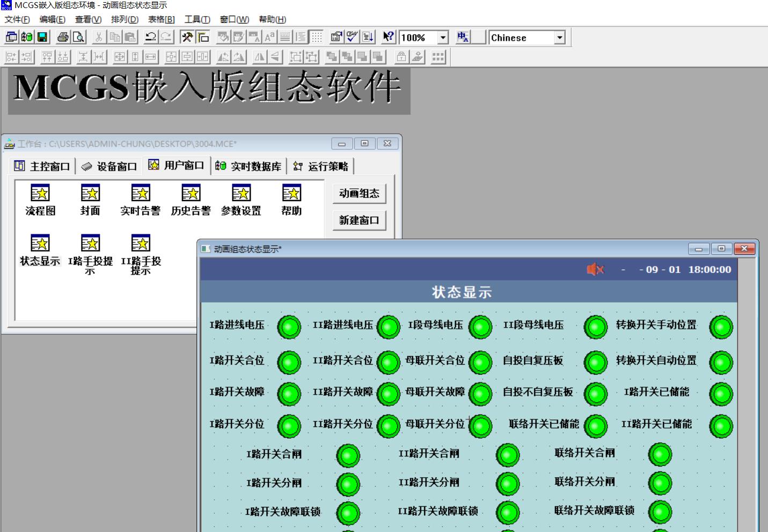Switch to the 实时数据库 tab
The height and width of the screenshot is (532, 768).
click(248, 166)
